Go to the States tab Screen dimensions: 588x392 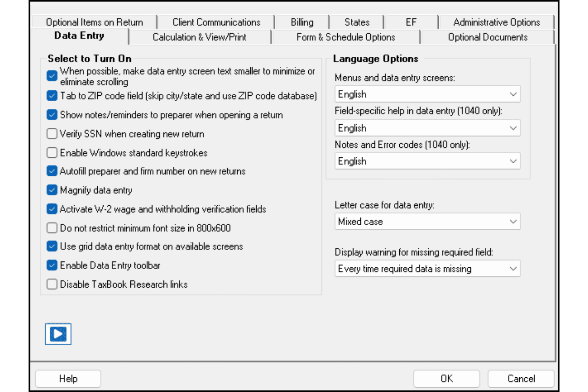pos(357,22)
